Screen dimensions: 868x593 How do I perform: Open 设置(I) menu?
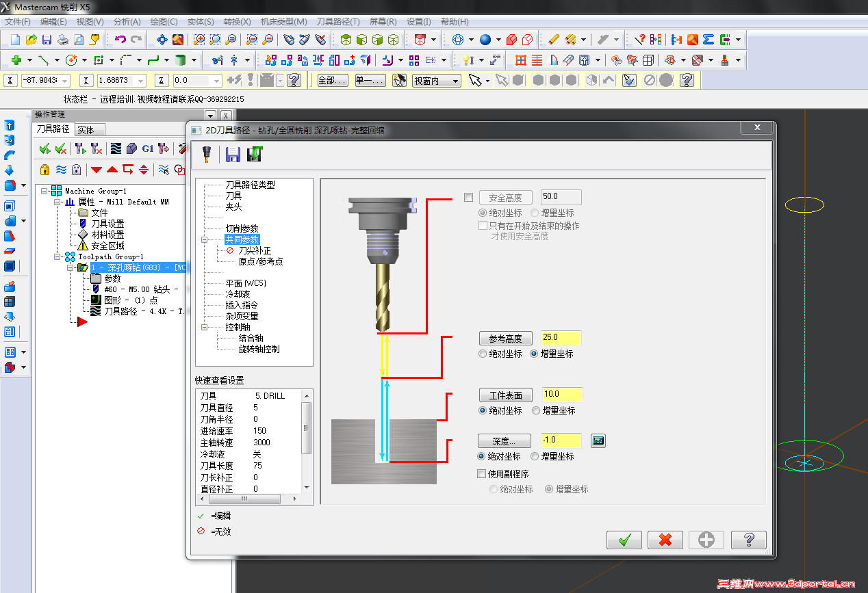tap(419, 22)
